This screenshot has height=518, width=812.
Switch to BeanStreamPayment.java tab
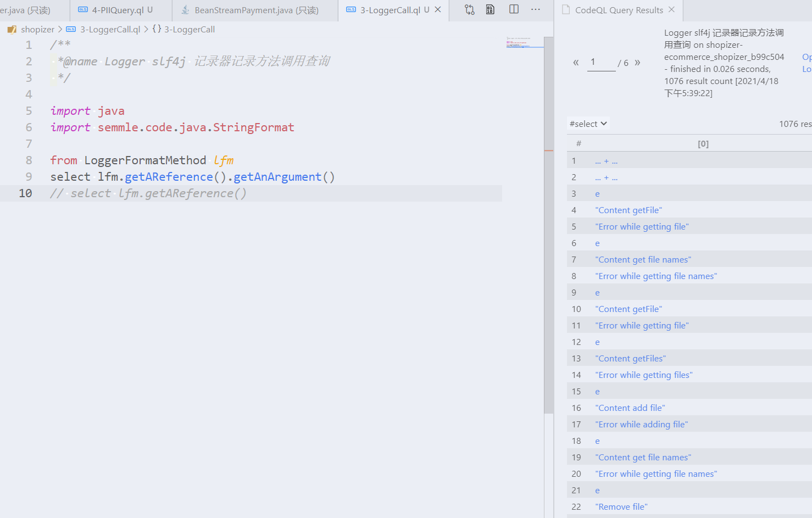click(x=256, y=10)
